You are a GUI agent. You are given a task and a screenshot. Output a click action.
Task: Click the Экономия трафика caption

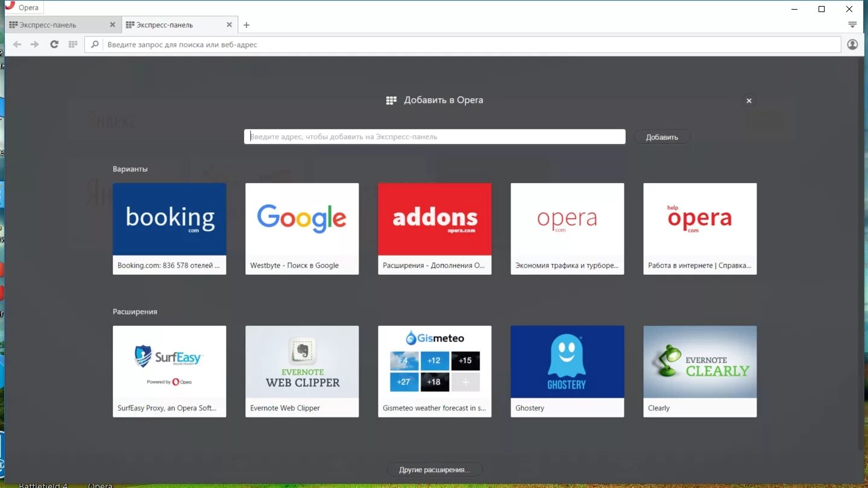pos(567,265)
